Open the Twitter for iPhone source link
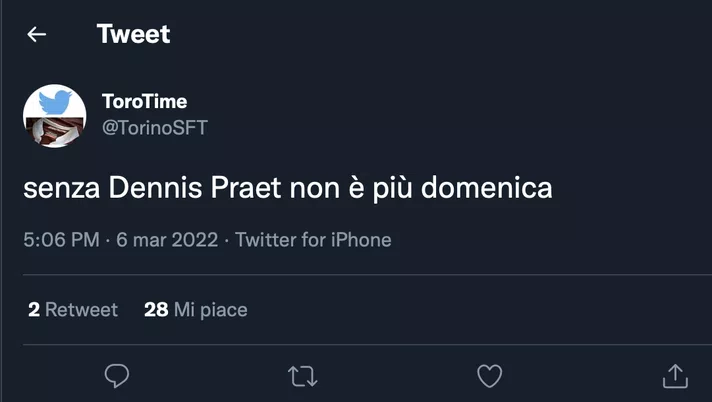 point(313,240)
